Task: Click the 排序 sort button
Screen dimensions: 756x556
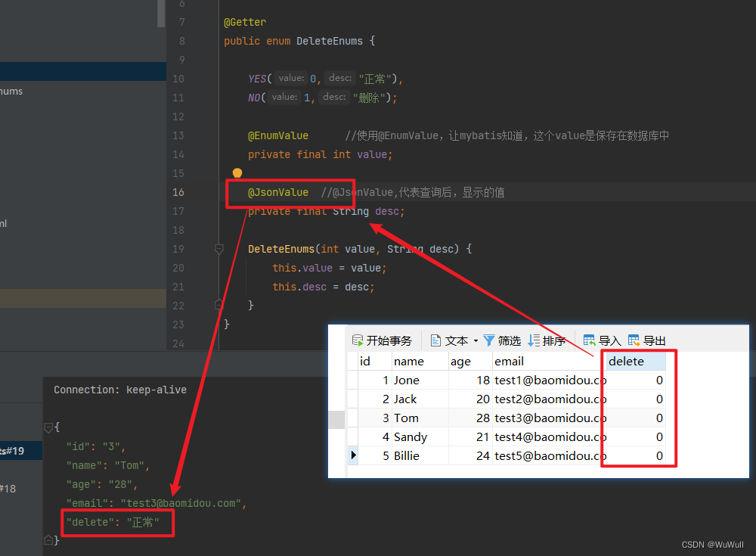Action: [x=547, y=340]
